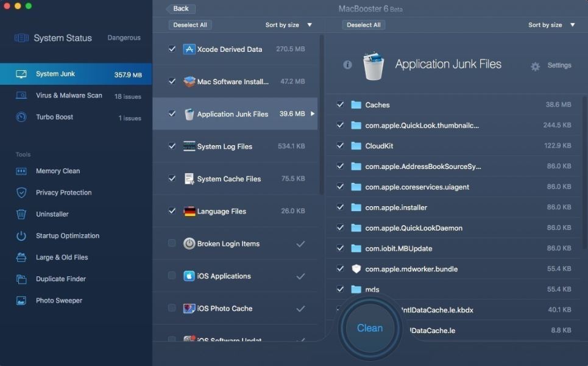Click the Back button

coord(180,9)
